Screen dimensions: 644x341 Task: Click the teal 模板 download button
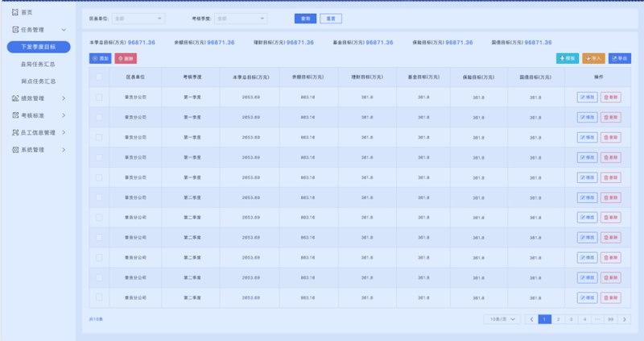pos(568,58)
